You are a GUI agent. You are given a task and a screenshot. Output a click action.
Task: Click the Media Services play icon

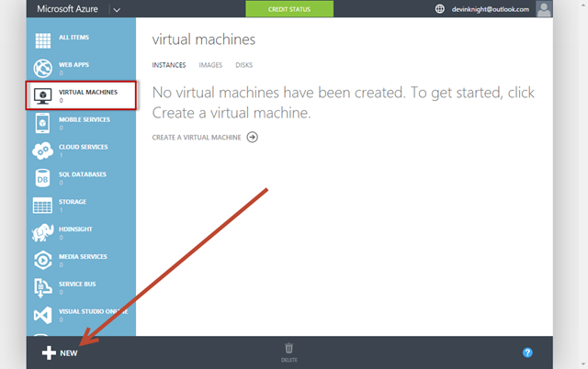click(x=42, y=261)
